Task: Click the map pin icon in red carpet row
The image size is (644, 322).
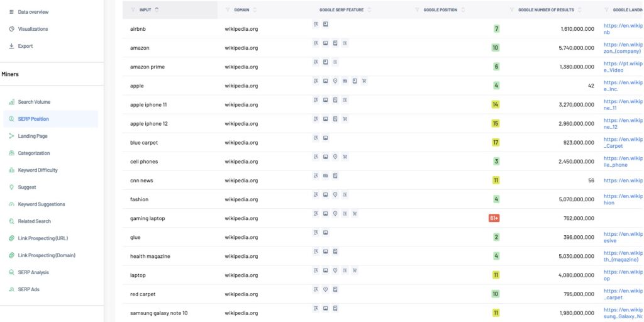Action: [x=325, y=289]
